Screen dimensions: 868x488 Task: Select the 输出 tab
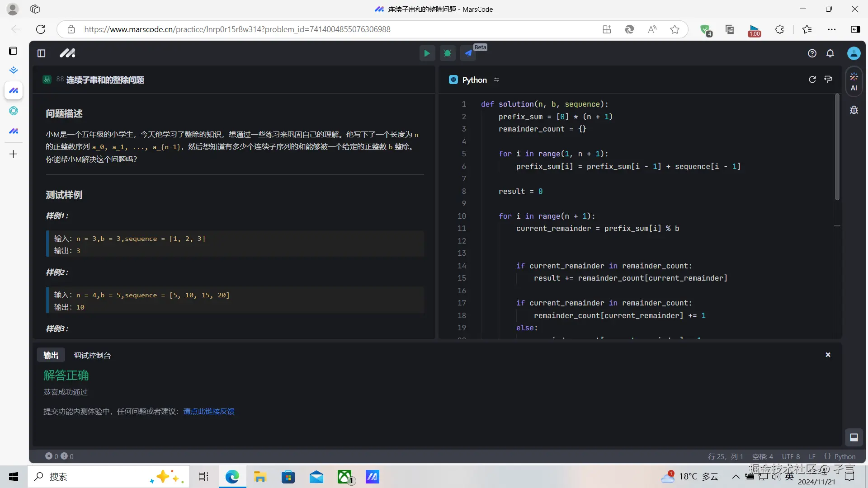click(51, 355)
